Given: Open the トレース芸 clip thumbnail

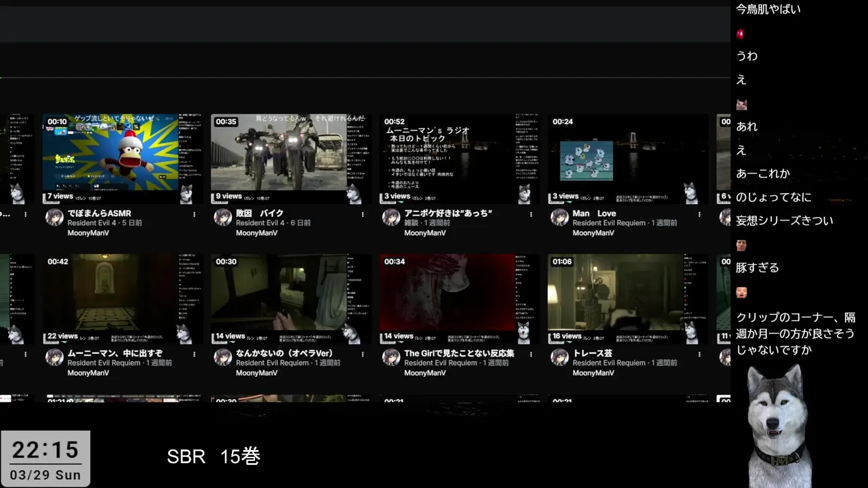Looking at the screenshot, I should (627, 299).
